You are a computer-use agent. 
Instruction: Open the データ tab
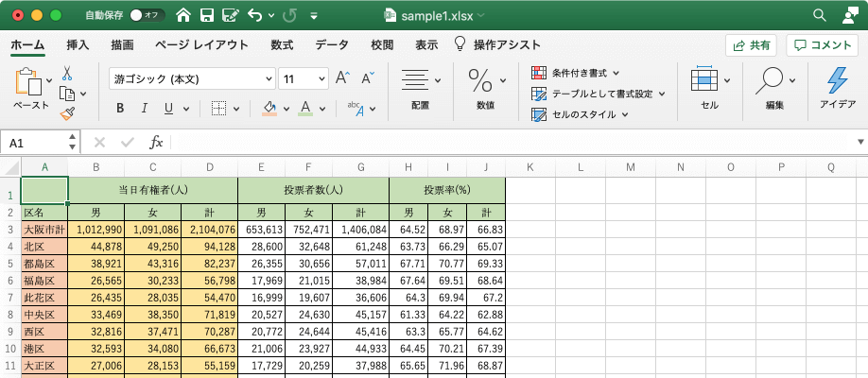(x=332, y=45)
